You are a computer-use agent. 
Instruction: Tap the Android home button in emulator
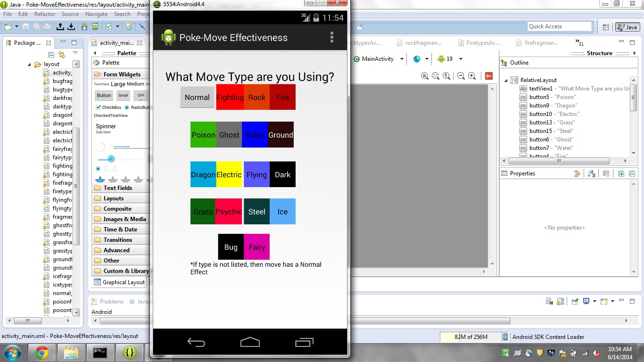[250, 342]
